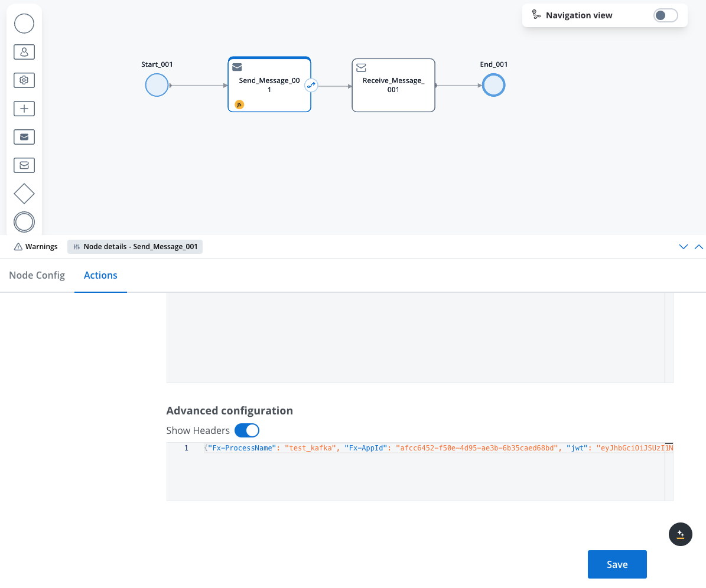Click line number 1 in headers editor
706x588 pixels.
click(x=186, y=448)
